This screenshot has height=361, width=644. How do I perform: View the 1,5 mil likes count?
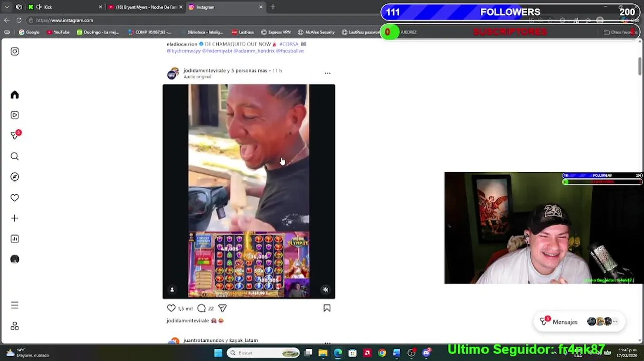[x=185, y=309]
